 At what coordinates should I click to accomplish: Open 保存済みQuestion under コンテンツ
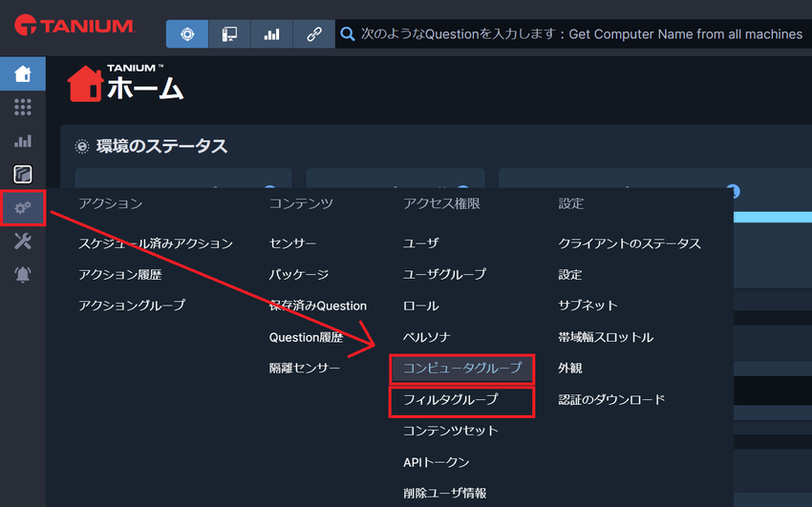pos(318,306)
